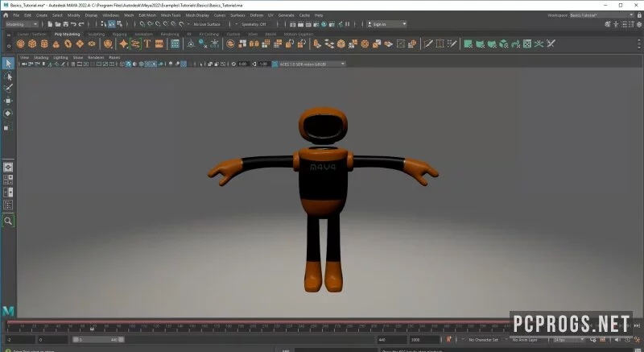Choose the Move tool in the Tool Box
The height and width of the screenshot is (352, 644).
8,101
